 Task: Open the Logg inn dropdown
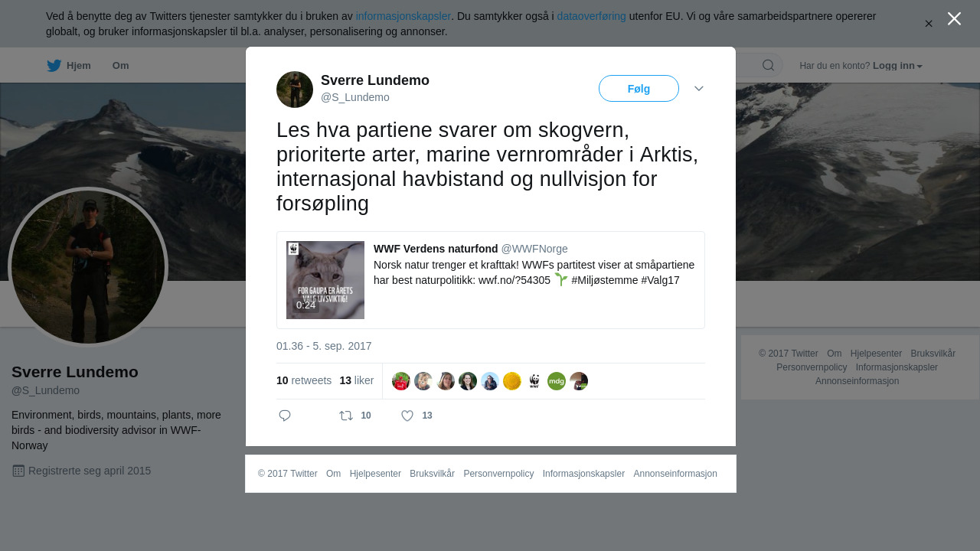897,66
